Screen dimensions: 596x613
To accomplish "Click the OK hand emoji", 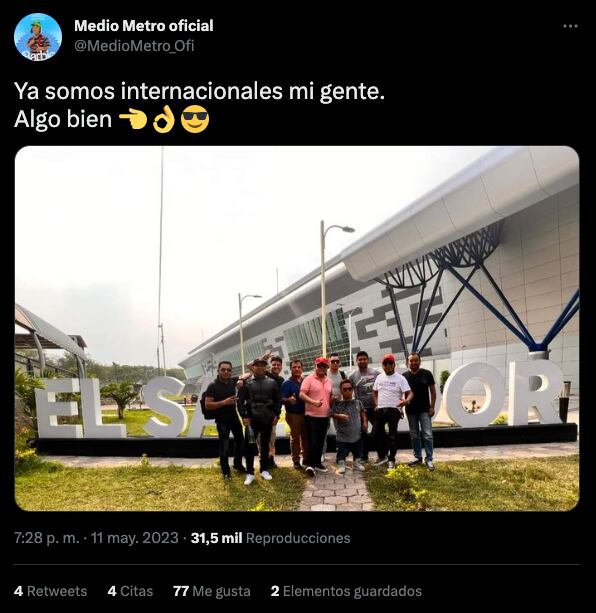I will point(163,119).
